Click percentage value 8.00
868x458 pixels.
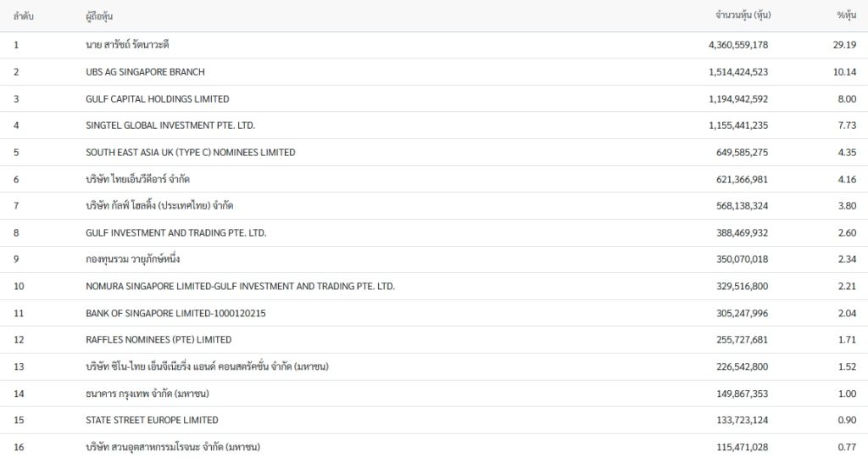pos(847,99)
